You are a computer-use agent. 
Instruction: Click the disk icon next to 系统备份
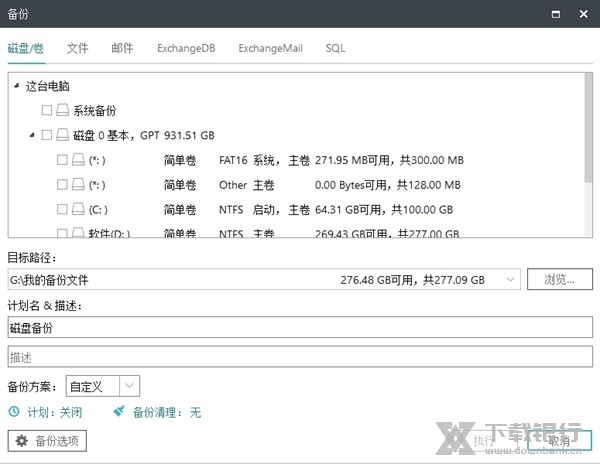62,111
